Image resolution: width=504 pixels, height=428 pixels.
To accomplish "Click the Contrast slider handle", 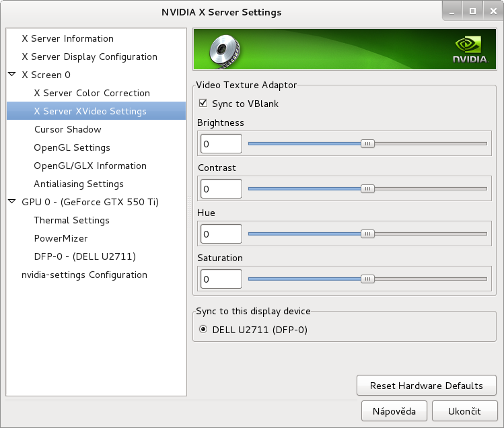I will [x=367, y=188].
